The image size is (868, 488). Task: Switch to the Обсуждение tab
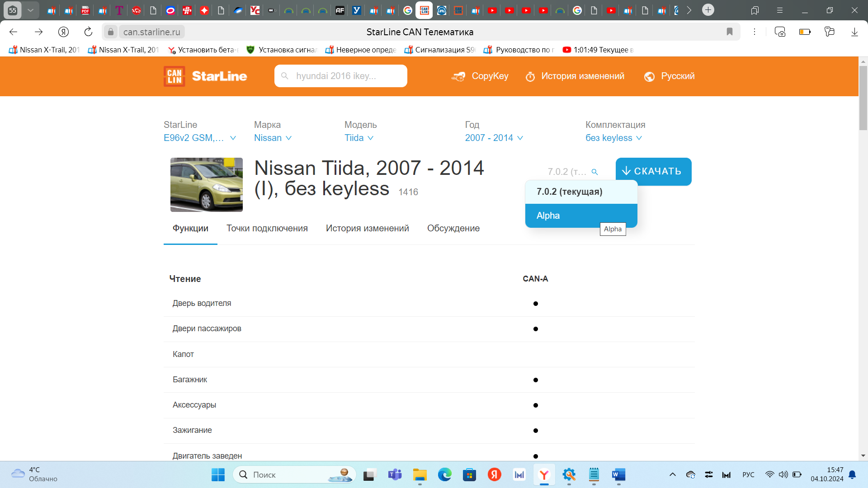tap(453, 229)
